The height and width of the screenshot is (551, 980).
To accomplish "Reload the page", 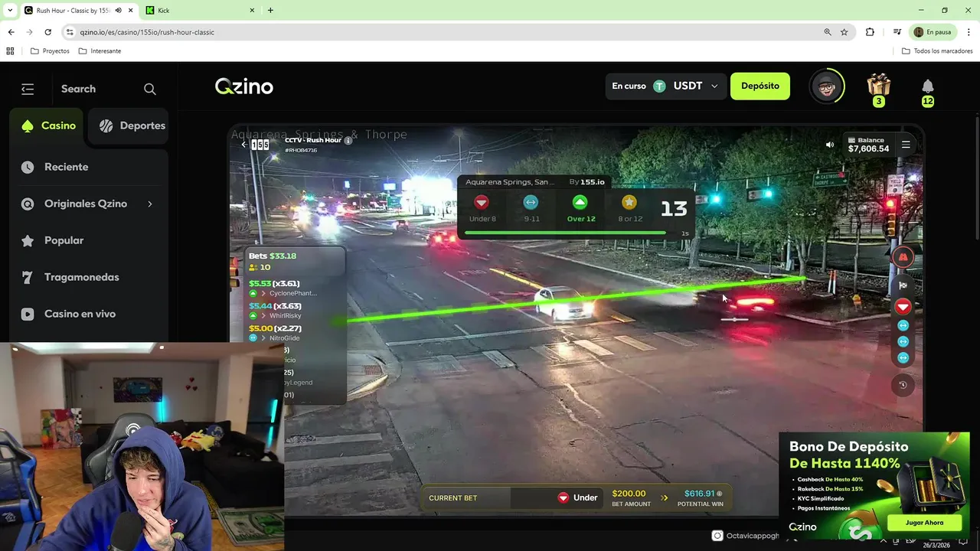I will [x=47, y=32].
